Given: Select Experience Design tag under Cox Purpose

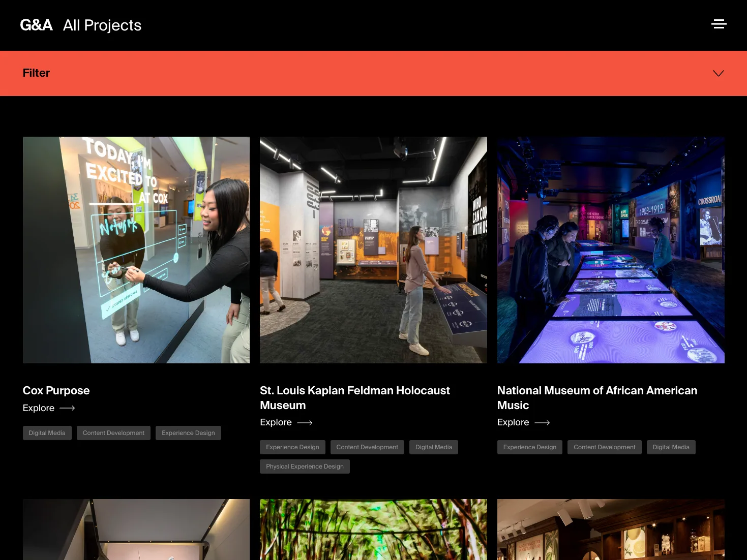Looking at the screenshot, I should click(188, 433).
